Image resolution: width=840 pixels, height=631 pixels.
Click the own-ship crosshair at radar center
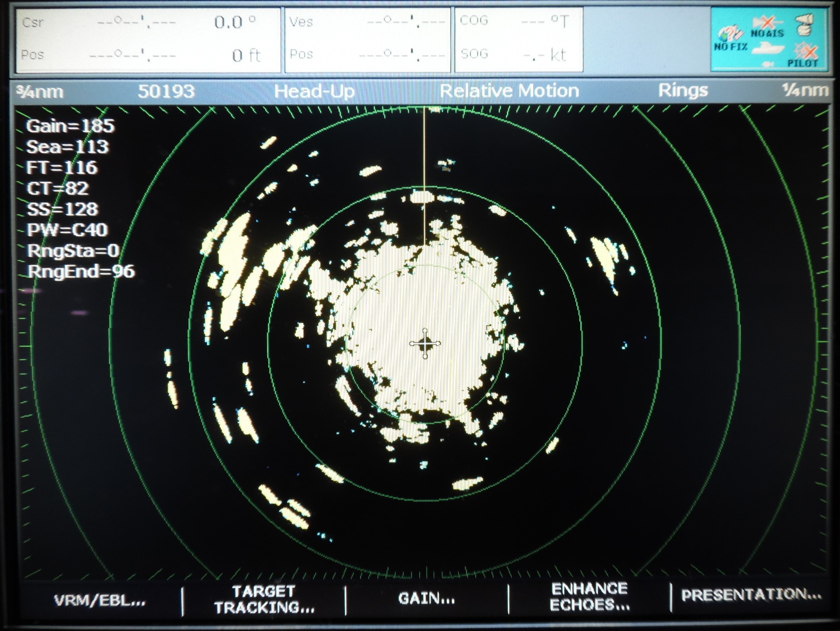(424, 344)
